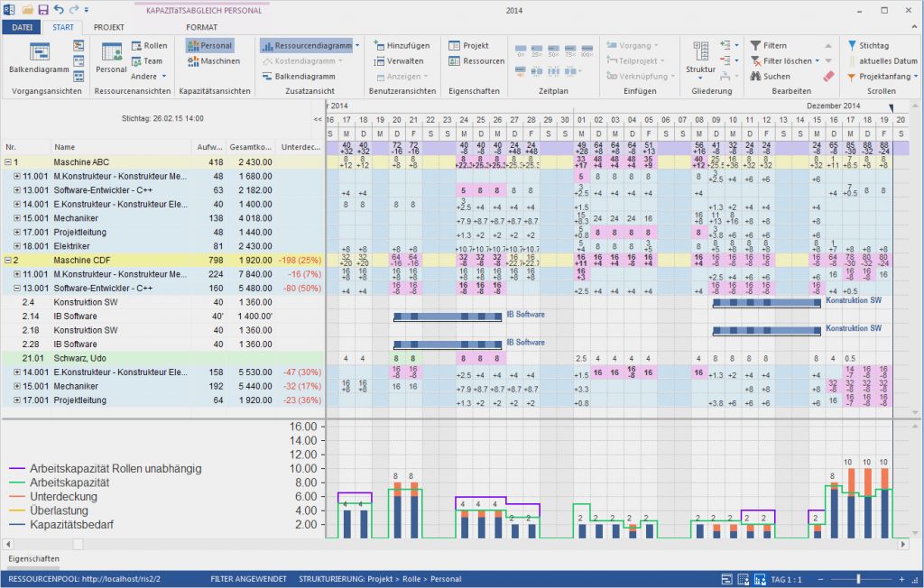Screen dimensions: 924x588
Task: Click the Aufw... column header
Action: (x=209, y=147)
